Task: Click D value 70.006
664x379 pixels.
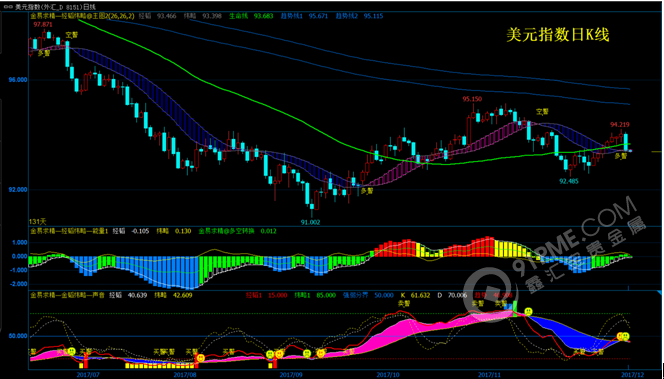Action: pyautogui.click(x=456, y=295)
